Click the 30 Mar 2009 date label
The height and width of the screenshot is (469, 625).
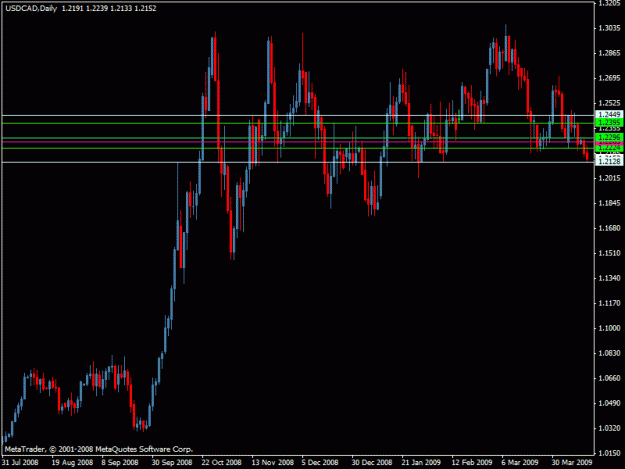coord(572,462)
